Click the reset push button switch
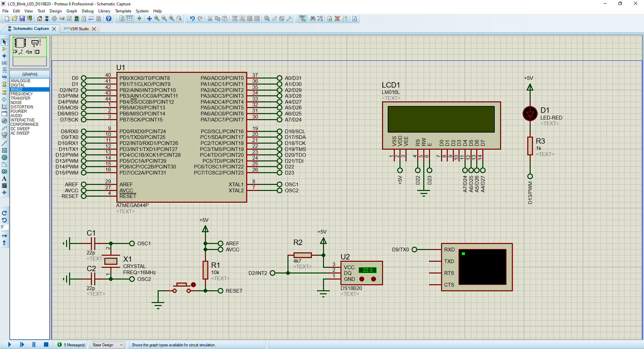This screenshot has width=644, height=349. (x=182, y=287)
